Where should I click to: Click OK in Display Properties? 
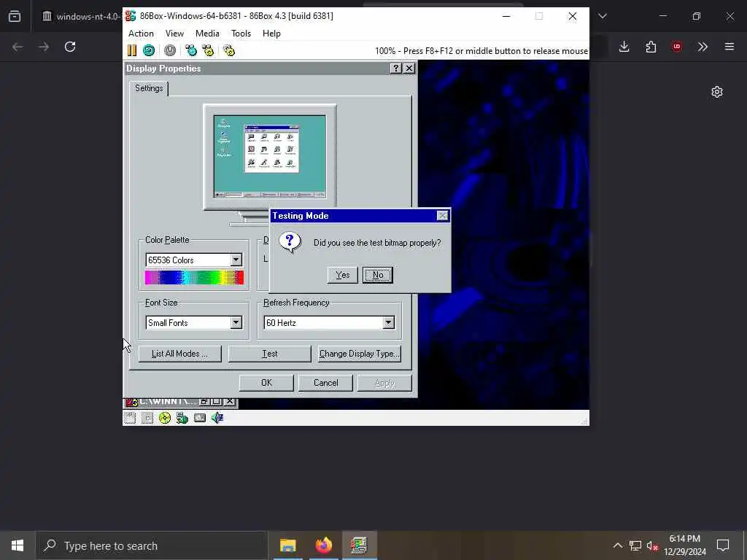(266, 383)
